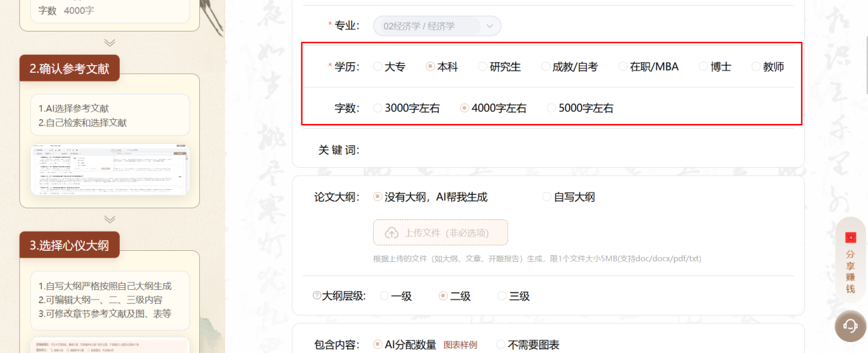Click the question mark icon beside 大纲层级
Viewport: 868px width, 353px height.
(316, 296)
